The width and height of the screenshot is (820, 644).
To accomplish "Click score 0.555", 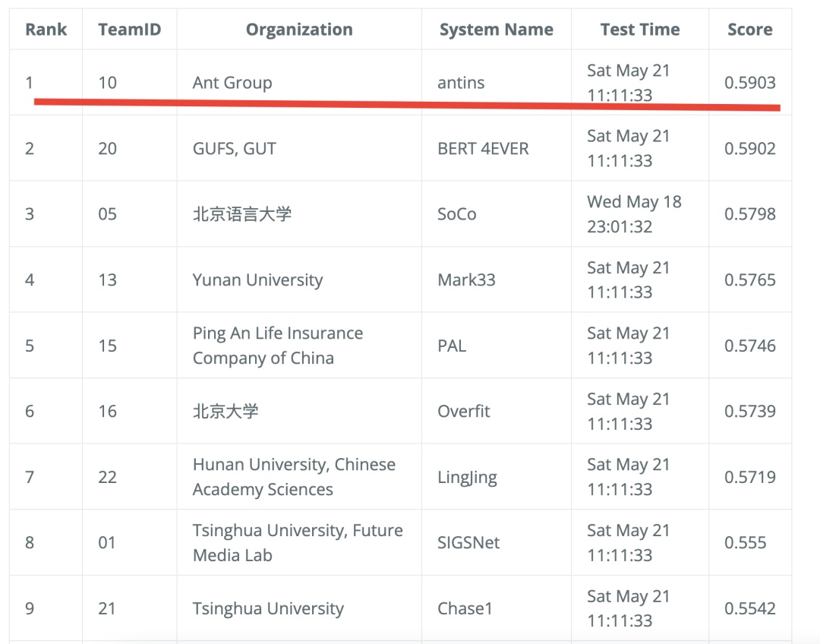I will [745, 542].
